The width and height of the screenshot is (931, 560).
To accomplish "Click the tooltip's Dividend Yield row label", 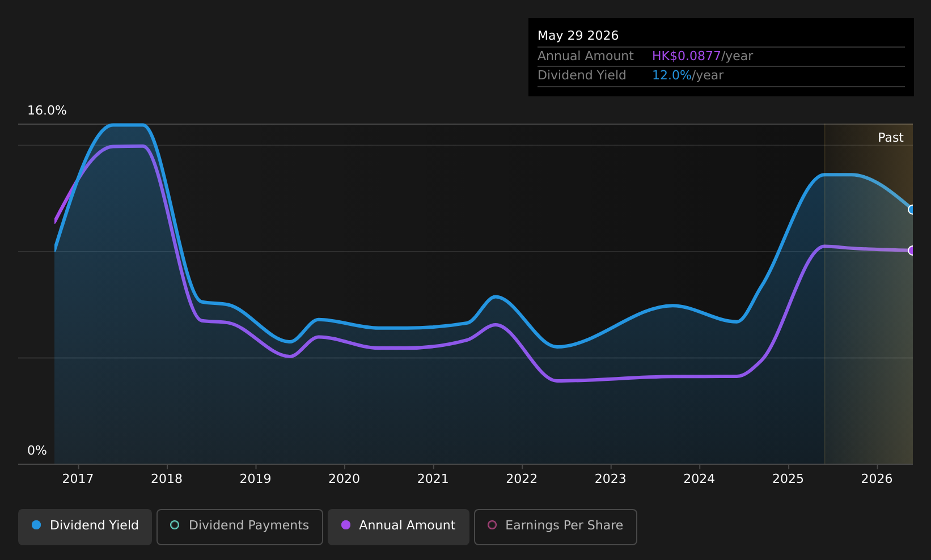I will [582, 75].
